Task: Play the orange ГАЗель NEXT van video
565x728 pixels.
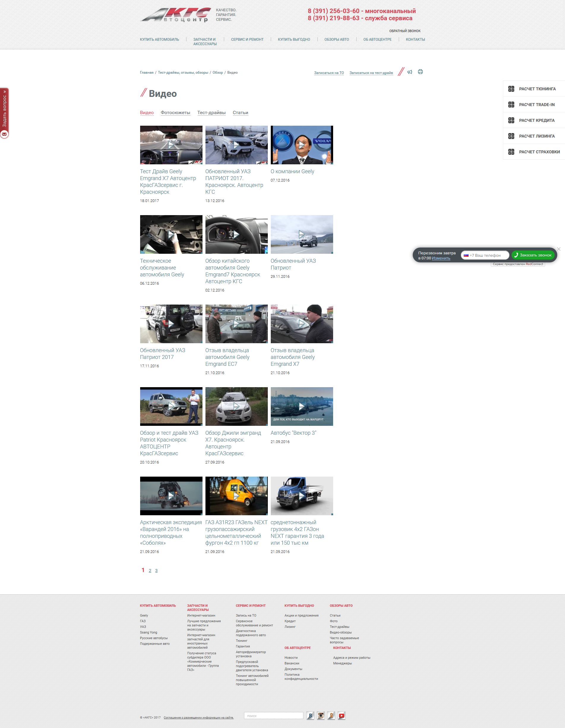Action: (236, 496)
